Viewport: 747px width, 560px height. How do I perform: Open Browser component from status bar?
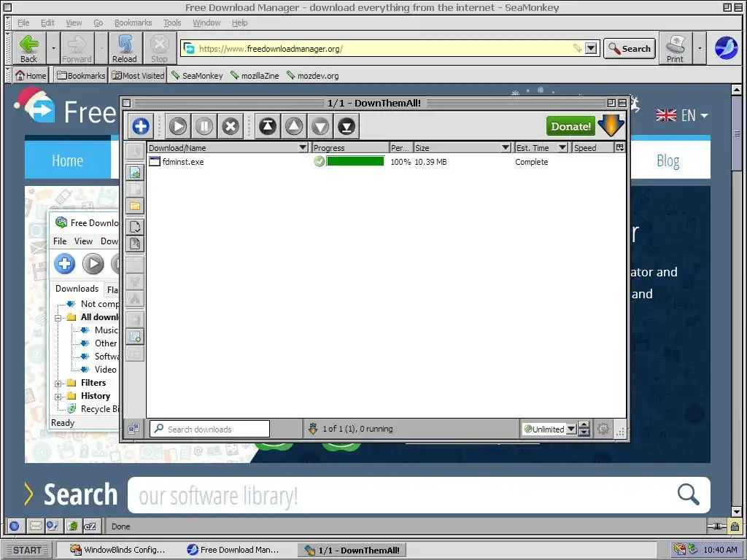(15, 526)
